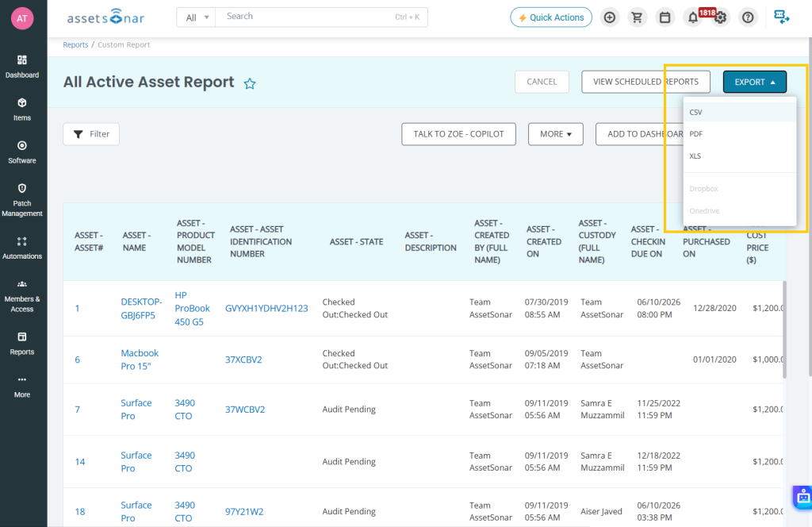Click Aiser Javed custody cell

coord(601,511)
